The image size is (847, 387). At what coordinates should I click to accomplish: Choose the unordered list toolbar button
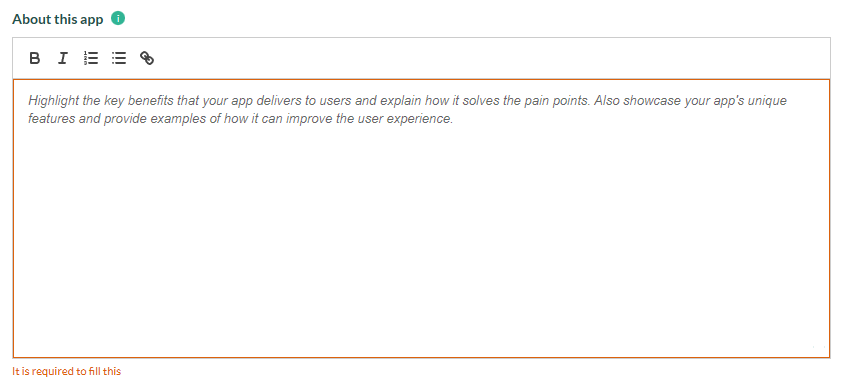(x=119, y=58)
